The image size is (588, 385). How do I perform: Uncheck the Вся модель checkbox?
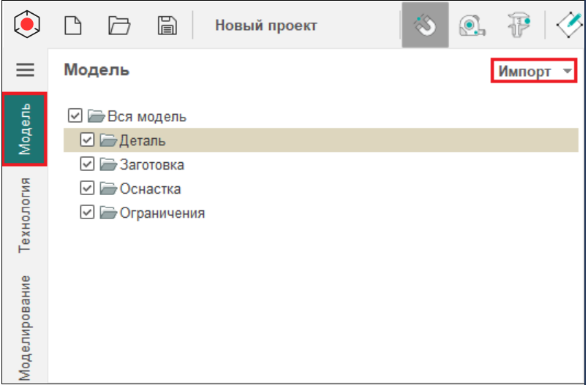74,116
